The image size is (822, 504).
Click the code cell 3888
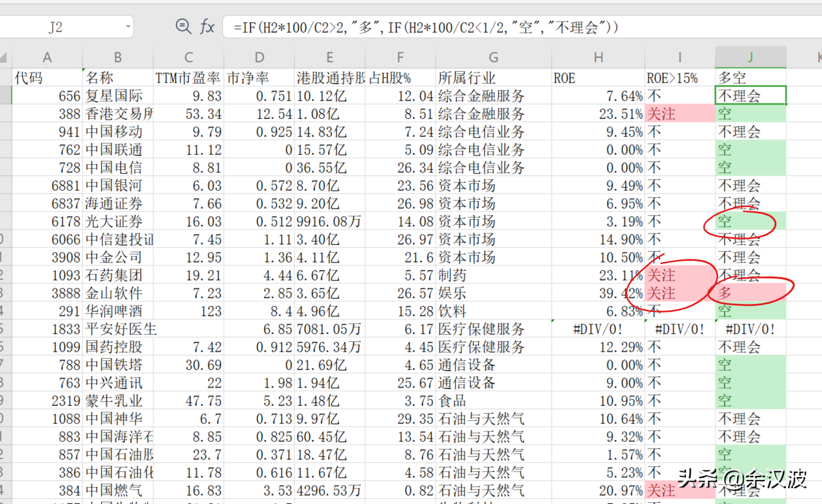pyautogui.click(x=47, y=293)
